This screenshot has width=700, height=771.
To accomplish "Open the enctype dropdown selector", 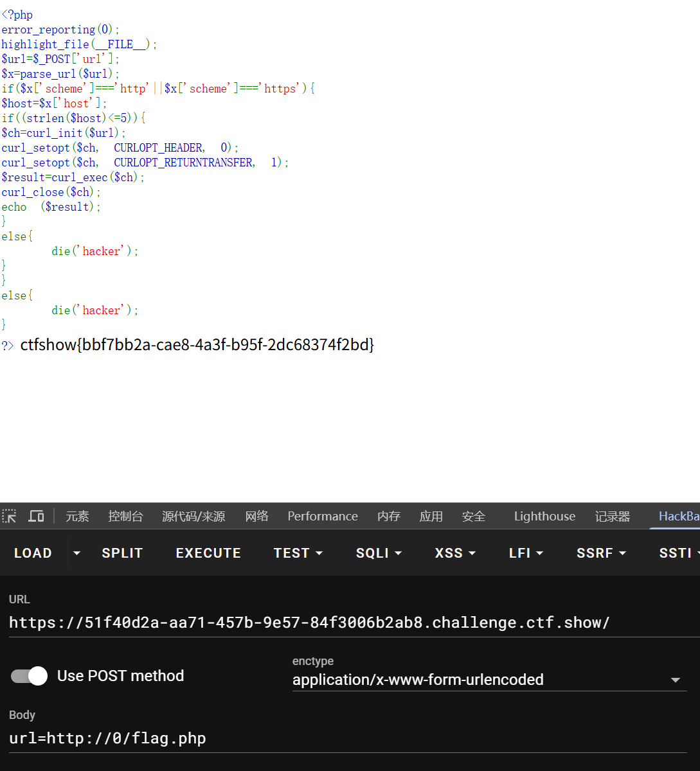I will coord(489,680).
